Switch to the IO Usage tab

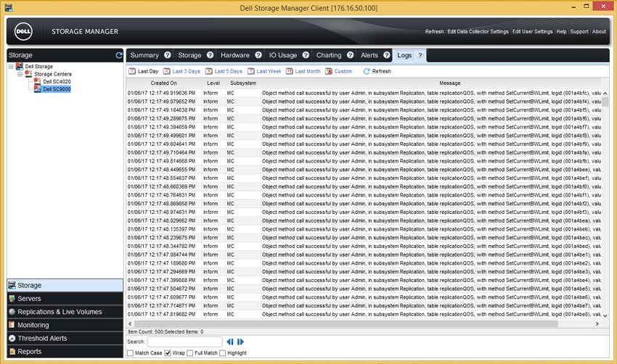[x=283, y=55]
